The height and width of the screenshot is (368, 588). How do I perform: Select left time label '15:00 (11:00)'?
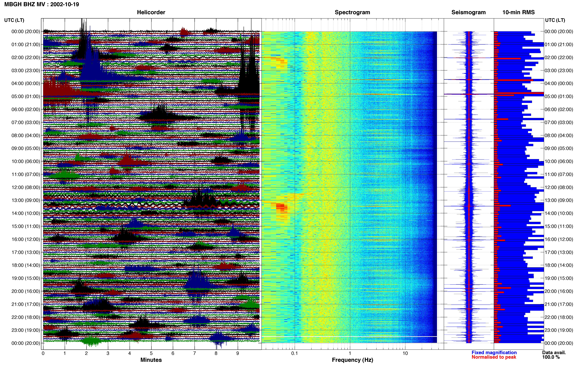[26, 226]
